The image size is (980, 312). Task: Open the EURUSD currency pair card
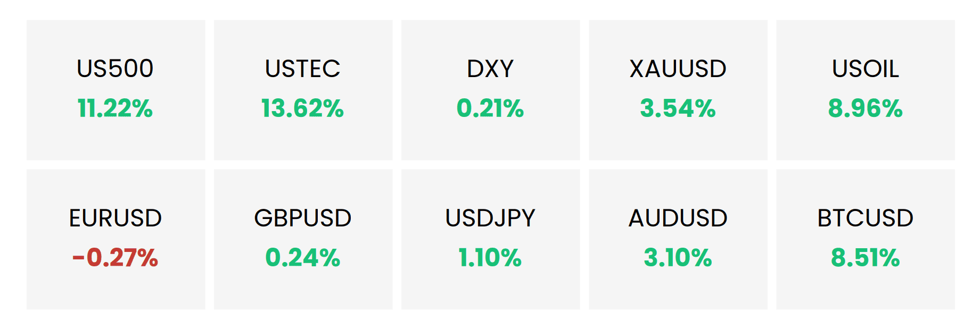pyautogui.click(x=116, y=239)
